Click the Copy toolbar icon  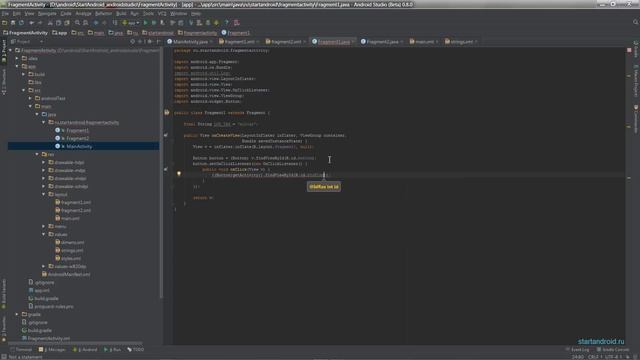58,23
